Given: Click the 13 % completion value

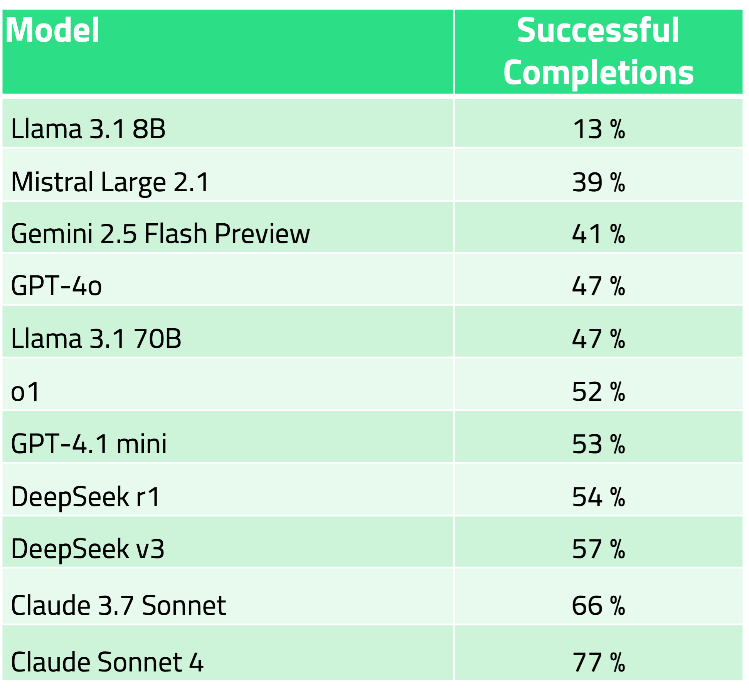Looking at the screenshot, I should [x=598, y=129].
